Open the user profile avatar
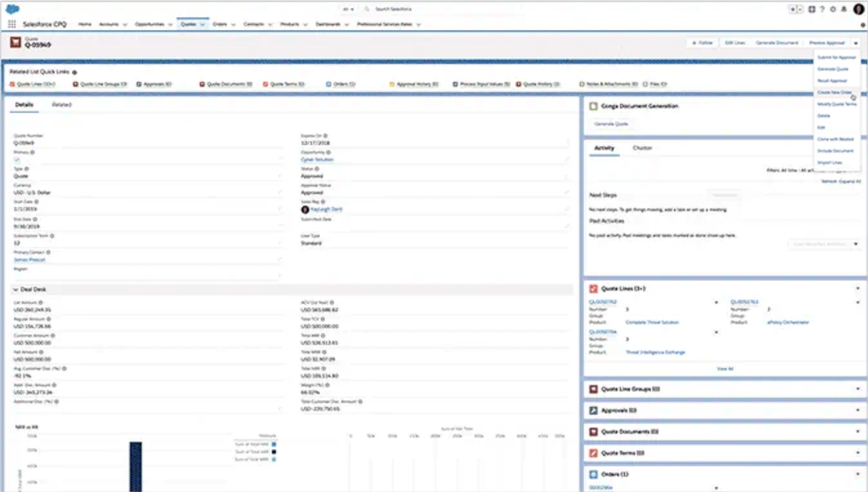 (858, 9)
